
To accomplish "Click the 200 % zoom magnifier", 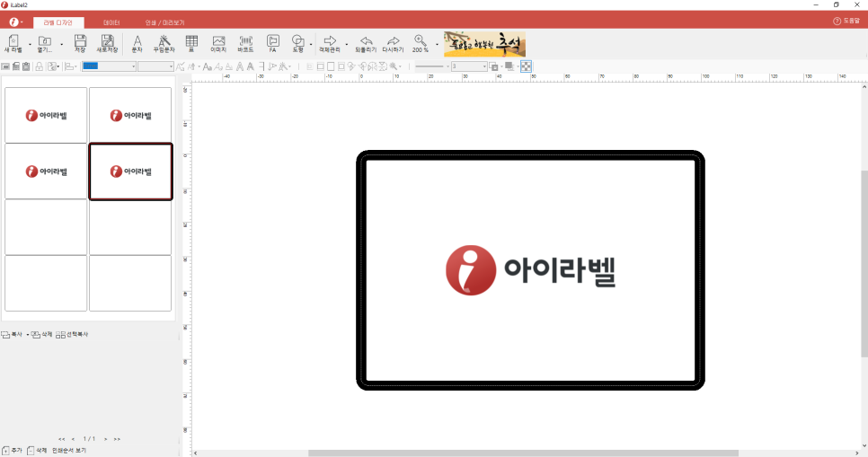I will click(421, 44).
